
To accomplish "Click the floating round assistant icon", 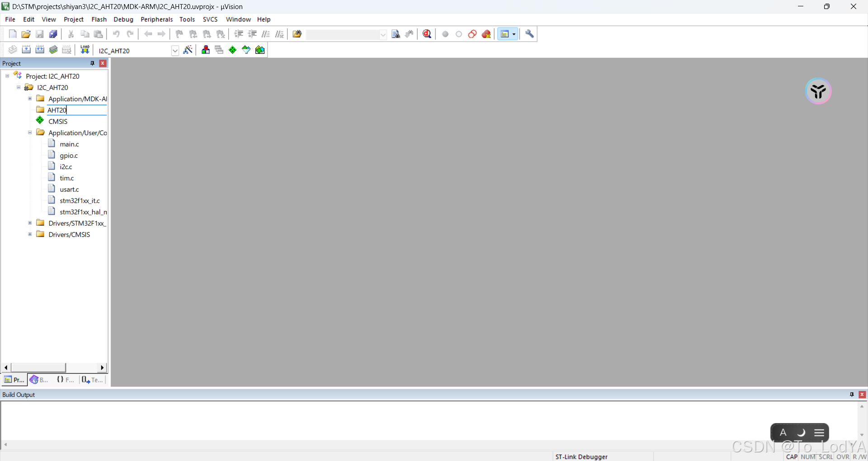I will point(818,91).
